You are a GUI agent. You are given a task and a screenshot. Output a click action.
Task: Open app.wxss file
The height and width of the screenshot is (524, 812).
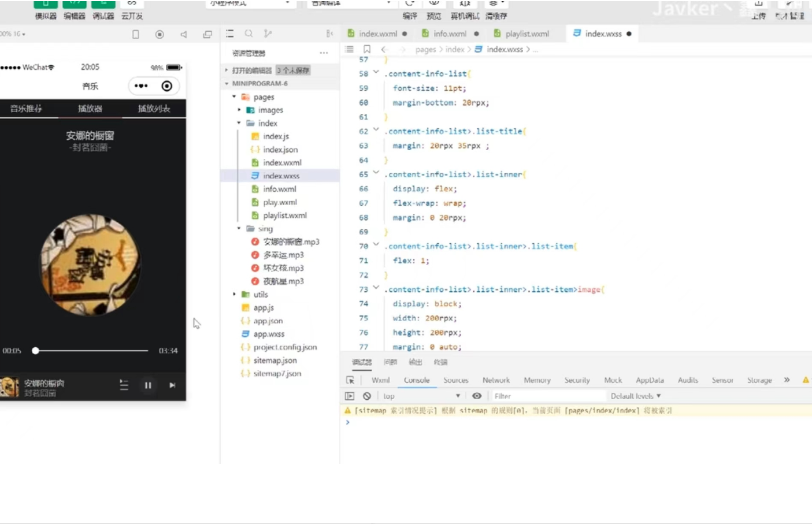(269, 334)
